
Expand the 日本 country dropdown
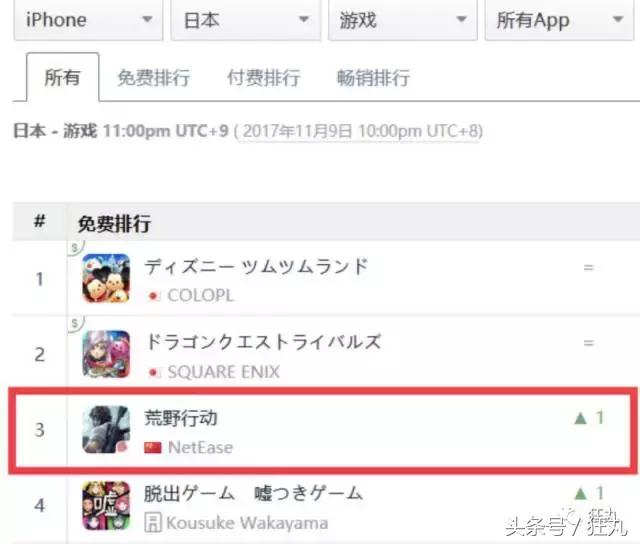tap(245, 19)
